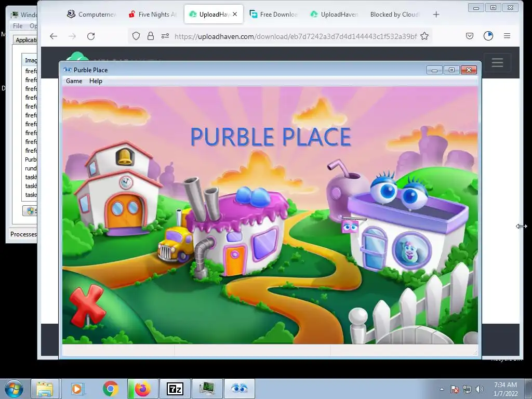532x399 pixels.
Task: Open the Game menu in Purble Place
Action: pyautogui.click(x=74, y=81)
